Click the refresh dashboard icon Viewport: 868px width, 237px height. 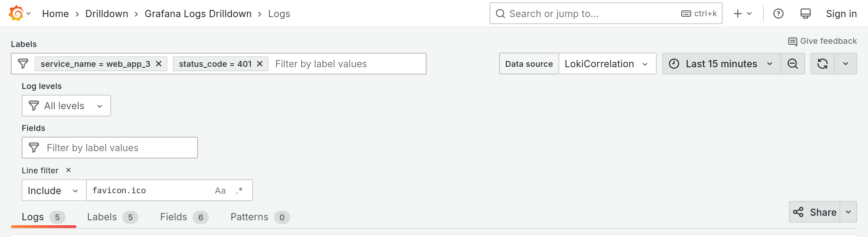coord(822,64)
